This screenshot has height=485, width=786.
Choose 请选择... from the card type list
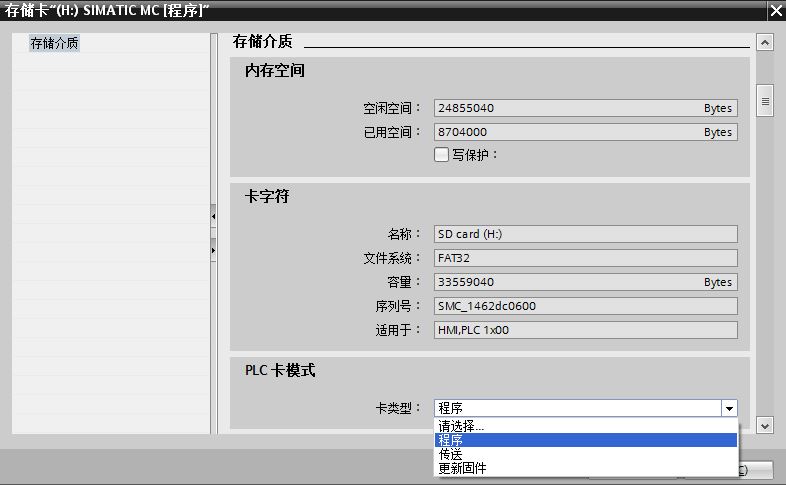pyautogui.click(x=586, y=426)
